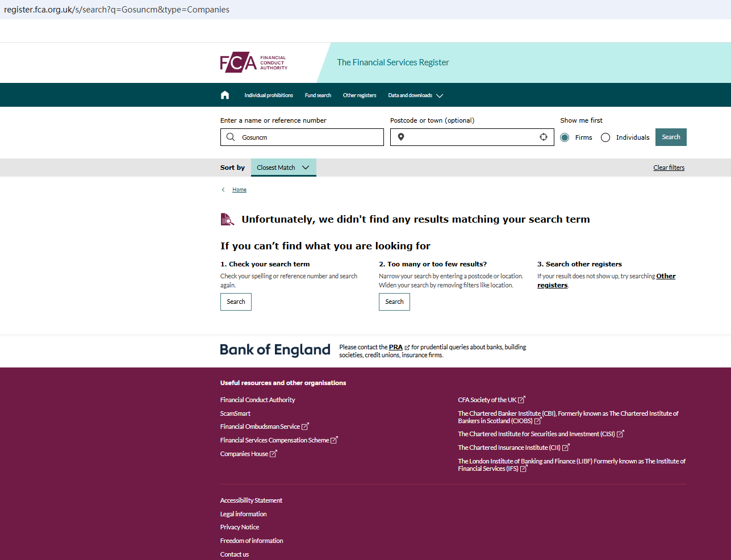Image resolution: width=731 pixels, height=560 pixels.
Task: Click 'If you can't find what you are looking for' heading
Action: click(325, 246)
